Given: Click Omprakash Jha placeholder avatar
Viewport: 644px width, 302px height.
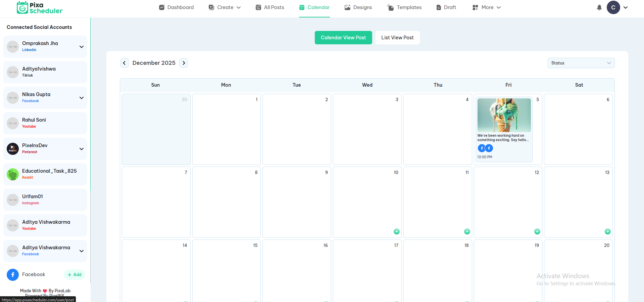Looking at the screenshot, I should tap(13, 47).
